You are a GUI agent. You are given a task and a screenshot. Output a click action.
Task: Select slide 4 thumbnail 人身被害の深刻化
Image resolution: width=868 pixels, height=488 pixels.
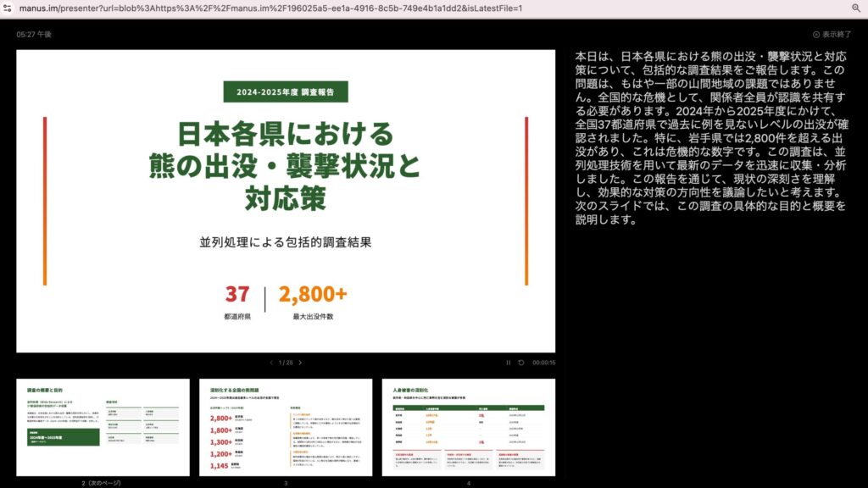point(469,427)
